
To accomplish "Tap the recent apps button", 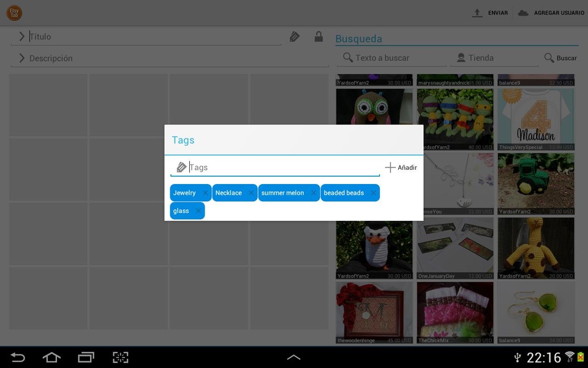I will click(x=86, y=357).
